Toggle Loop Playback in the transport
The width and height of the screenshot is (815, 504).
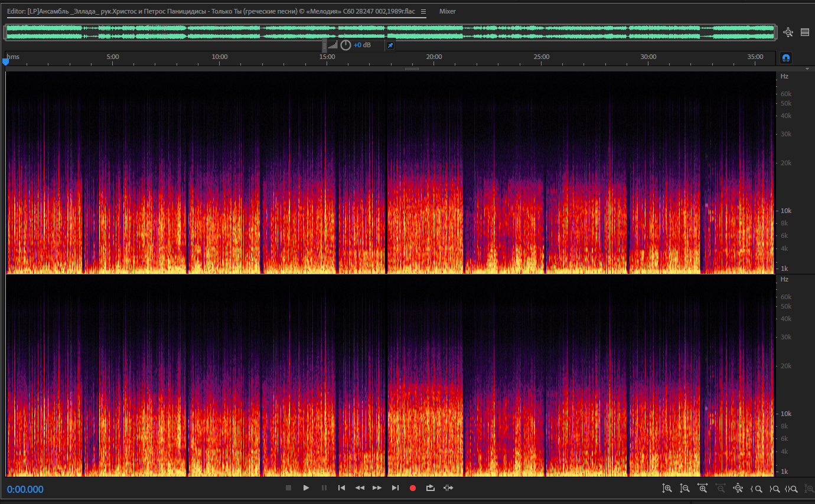tap(430, 488)
